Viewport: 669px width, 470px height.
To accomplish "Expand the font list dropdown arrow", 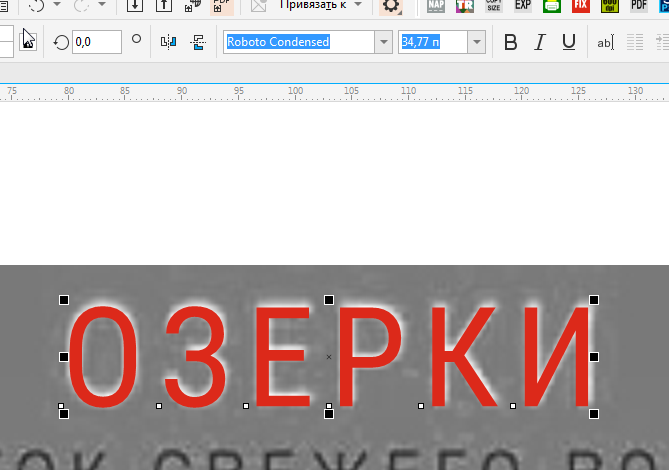I will [x=384, y=42].
